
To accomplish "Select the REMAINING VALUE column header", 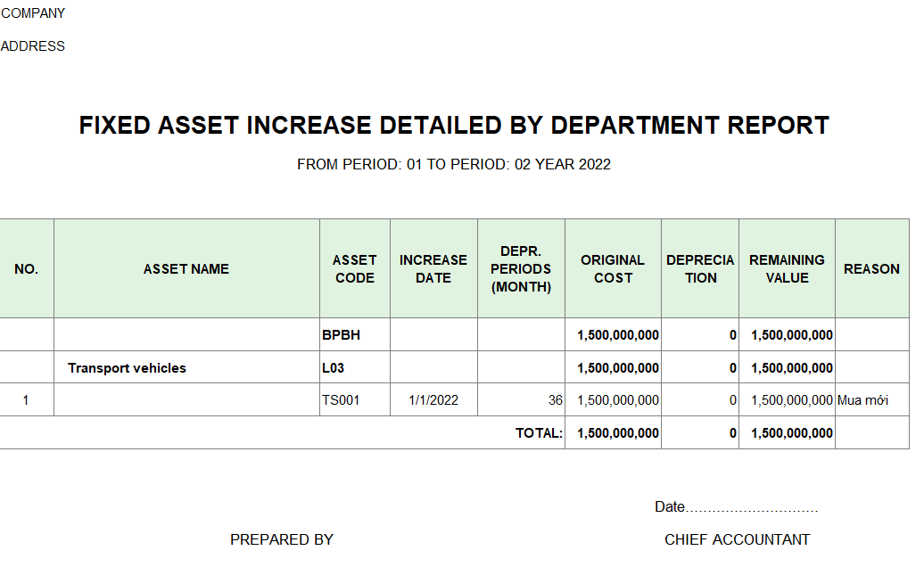I will [787, 269].
